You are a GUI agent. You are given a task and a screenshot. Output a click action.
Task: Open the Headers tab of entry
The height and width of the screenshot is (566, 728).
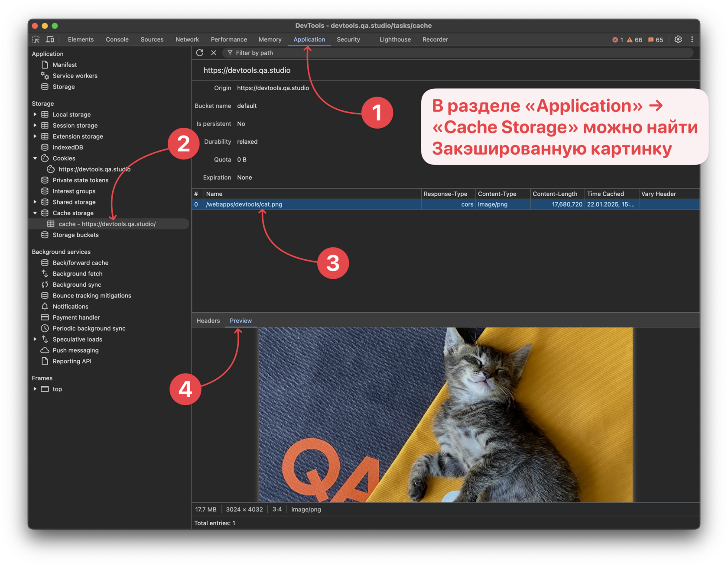coord(208,321)
